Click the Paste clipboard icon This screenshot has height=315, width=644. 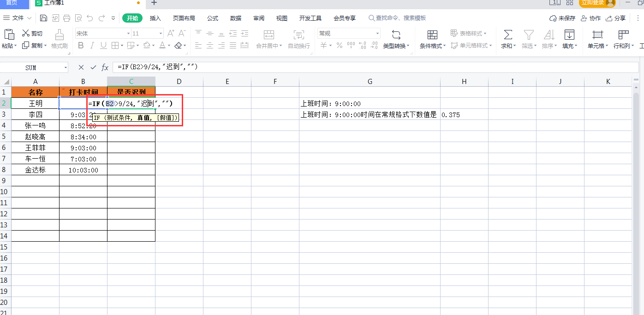pos(9,34)
